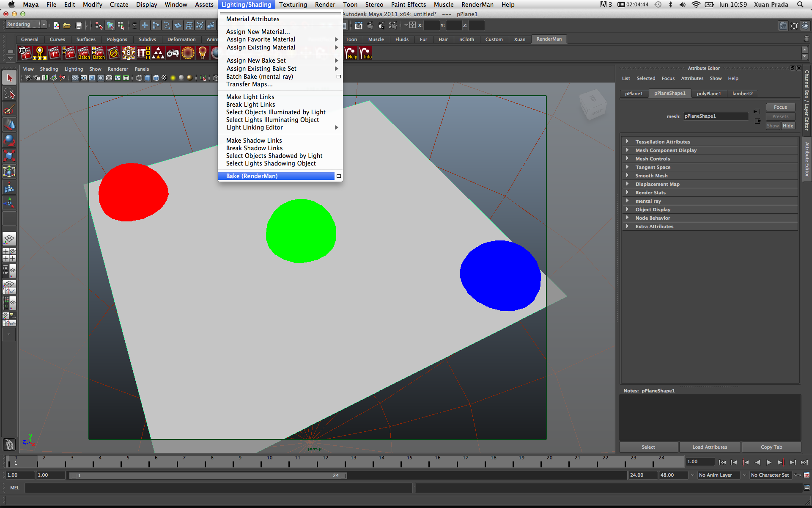The width and height of the screenshot is (812, 508).
Task: Click the Open Scene folder icon
Action: tap(67, 25)
